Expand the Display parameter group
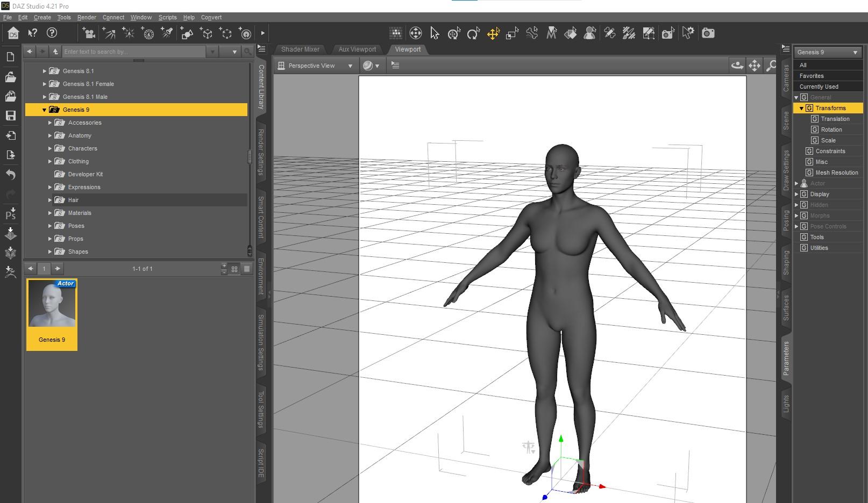Screen dimensions: 868x503 coord(796,194)
